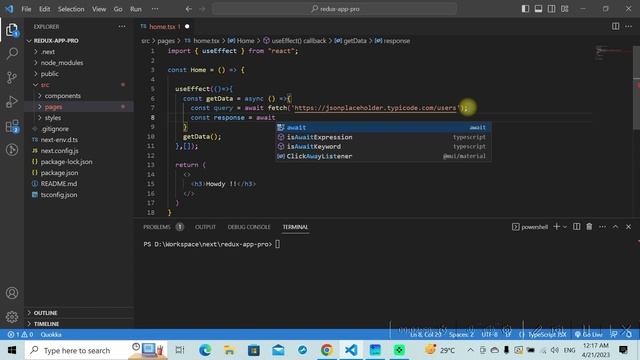Open the overflow menu ellipsis in menu bar
Image resolution: width=640 pixels, height=360 pixels.
(155, 9)
